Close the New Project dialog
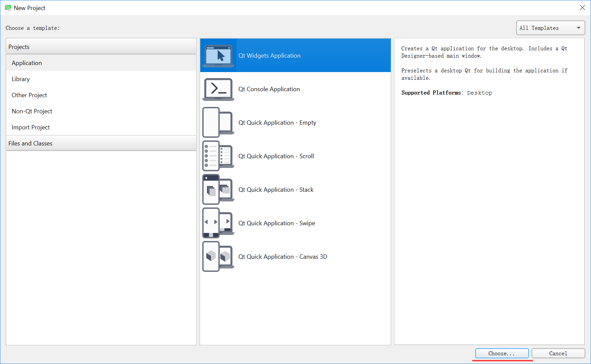Image resolution: width=591 pixels, height=364 pixels. 582,8
